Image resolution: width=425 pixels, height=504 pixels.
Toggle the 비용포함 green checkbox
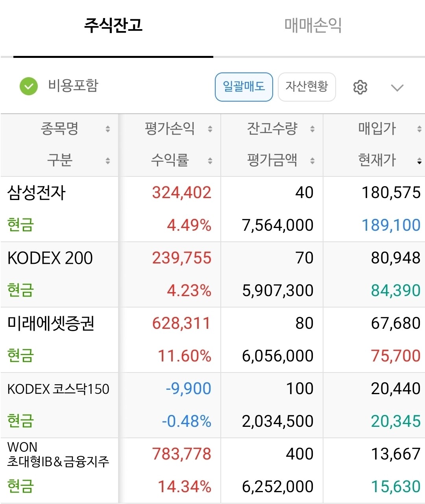pyautogui.click(x=29, y=86)
